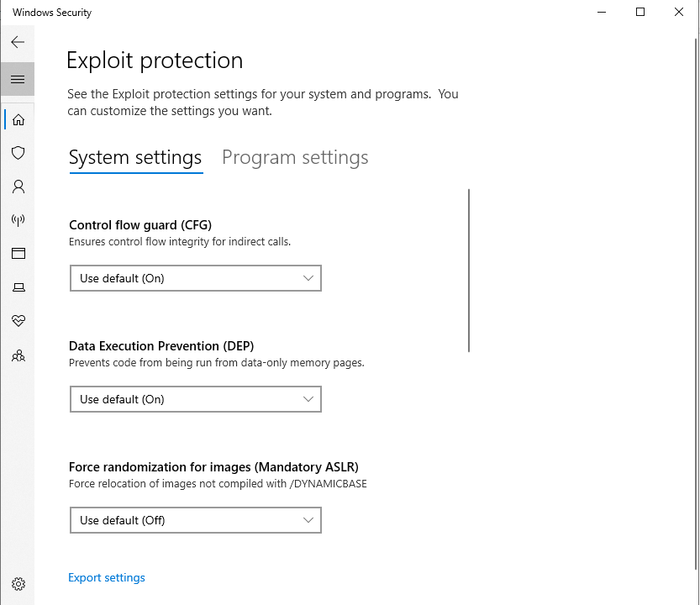Open Family options icon
Screen dimensions: 700x605
(x=18, y=355)
